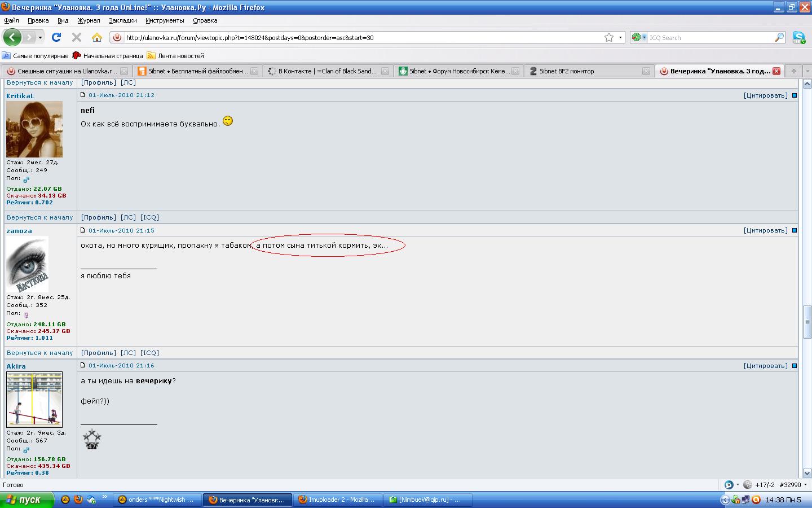This screenshot has height=508, width=812.
Task: Switch to Imuploader 2 Mozilla taskbar window
Action: (x=338, y=500)
